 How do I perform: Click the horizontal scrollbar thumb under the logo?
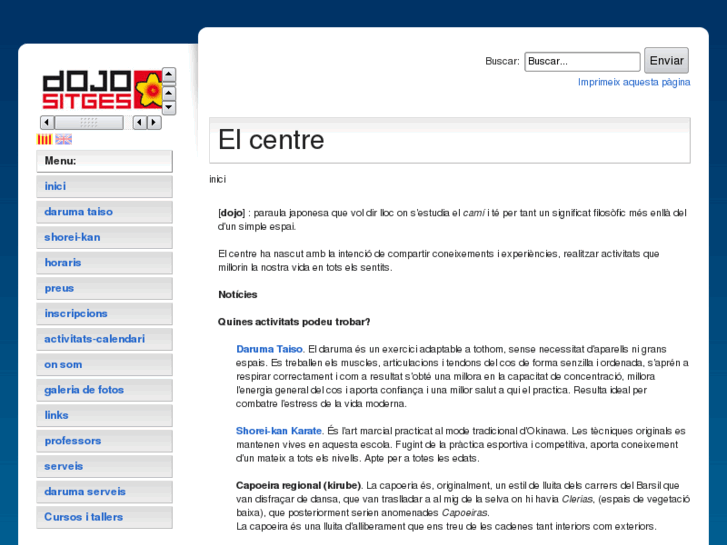(89, 122)
